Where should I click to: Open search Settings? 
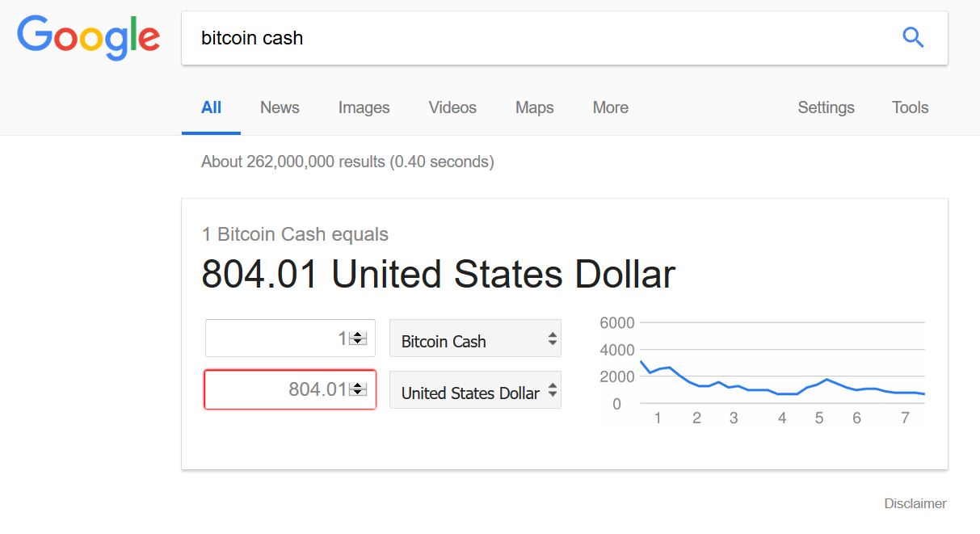click(826, 107)
